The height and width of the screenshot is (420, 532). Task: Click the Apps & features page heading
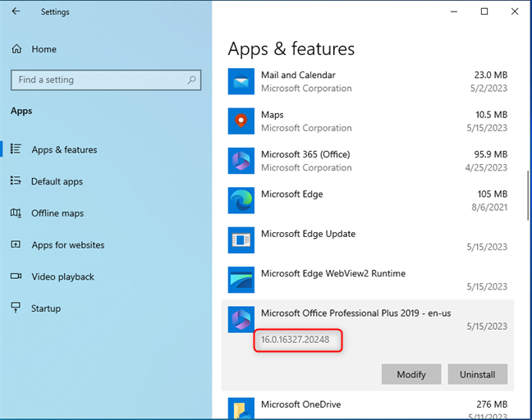tap(291, 49)
